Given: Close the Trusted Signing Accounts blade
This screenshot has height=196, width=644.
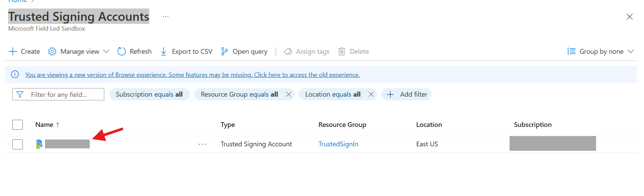Looking at the screenshot, I should pyautogui.click(x=630, y=17).
